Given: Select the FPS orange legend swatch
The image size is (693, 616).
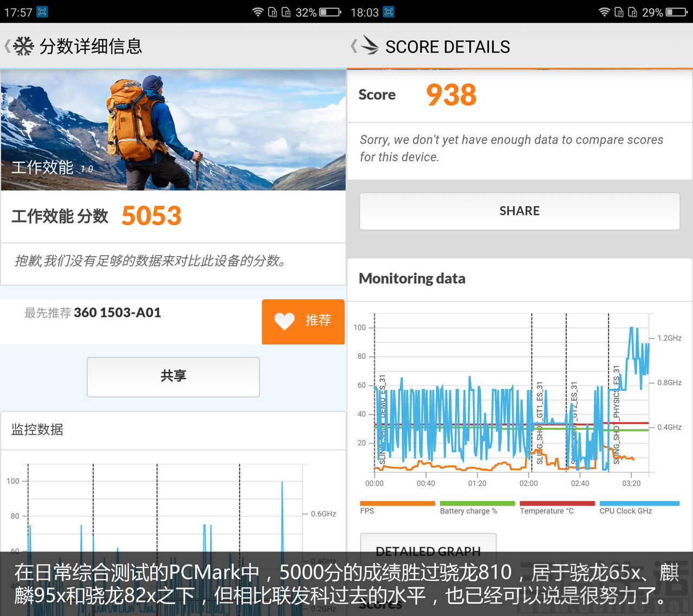Looking at the screenshot, I should tap(397, 503).
